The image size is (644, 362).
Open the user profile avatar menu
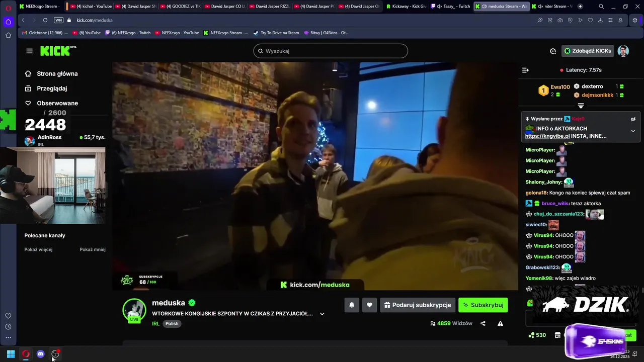[623, 51]
